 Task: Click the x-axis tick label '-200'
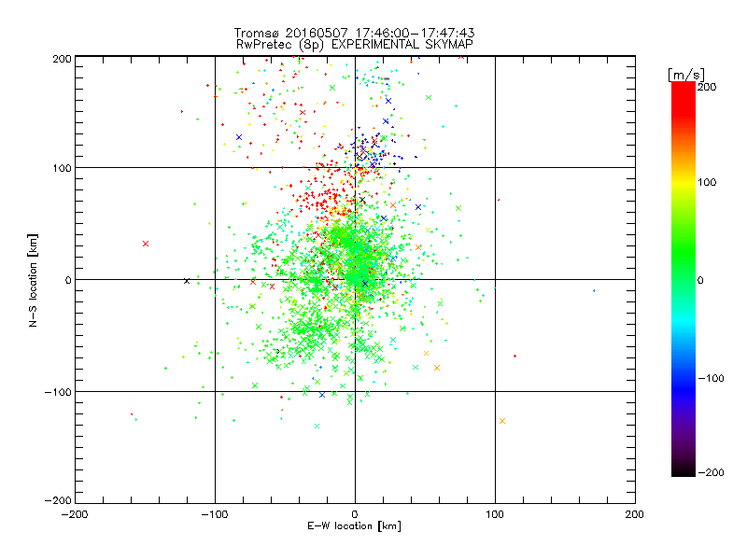75,514
